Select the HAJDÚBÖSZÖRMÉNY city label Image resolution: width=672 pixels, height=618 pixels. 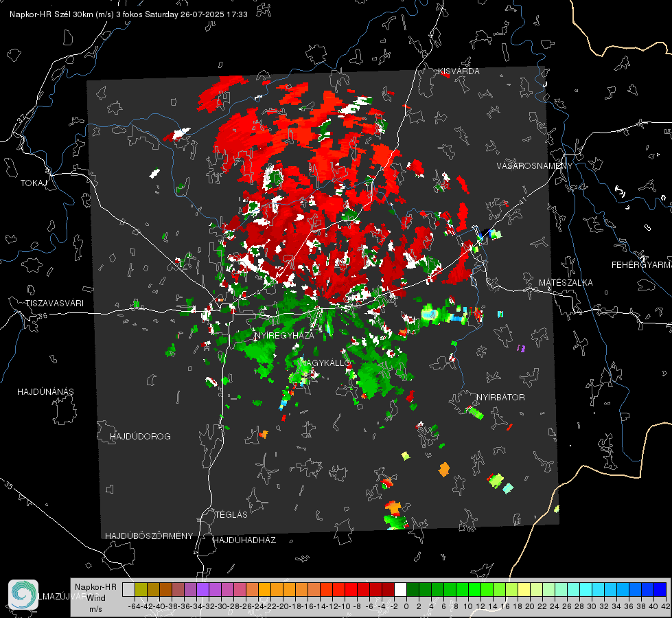tap(149, 536)
